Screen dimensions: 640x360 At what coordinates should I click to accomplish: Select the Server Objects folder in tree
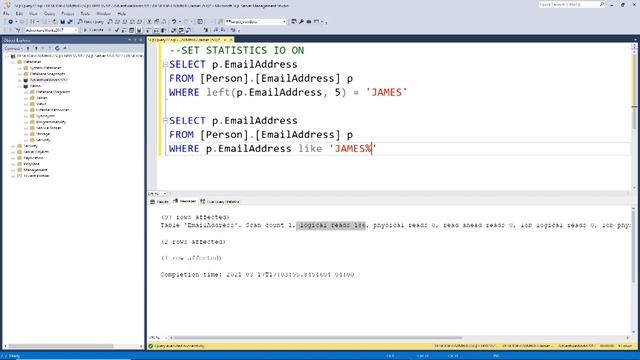36,152
